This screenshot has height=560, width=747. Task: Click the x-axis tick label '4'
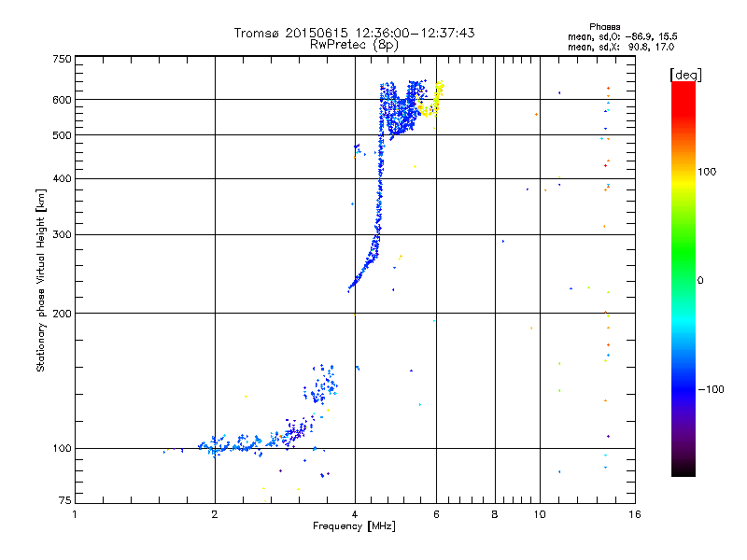click(355, 514)
